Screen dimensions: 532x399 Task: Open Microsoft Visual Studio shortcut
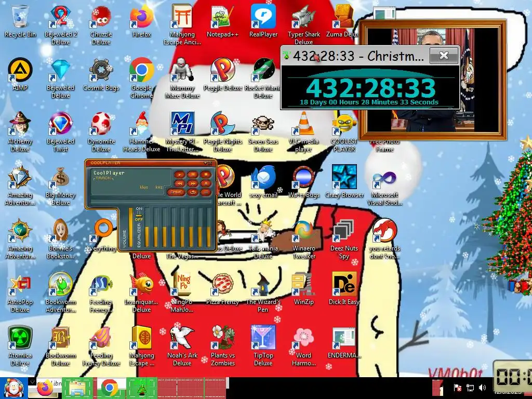[x=385, y=185]
